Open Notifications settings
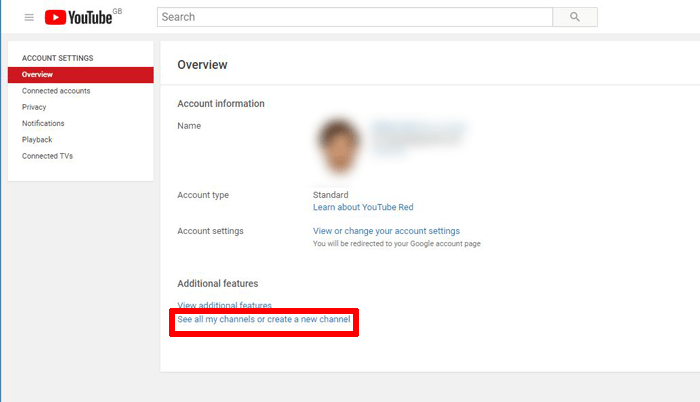Viewport: 700px width, 402px height. (43, 123)
